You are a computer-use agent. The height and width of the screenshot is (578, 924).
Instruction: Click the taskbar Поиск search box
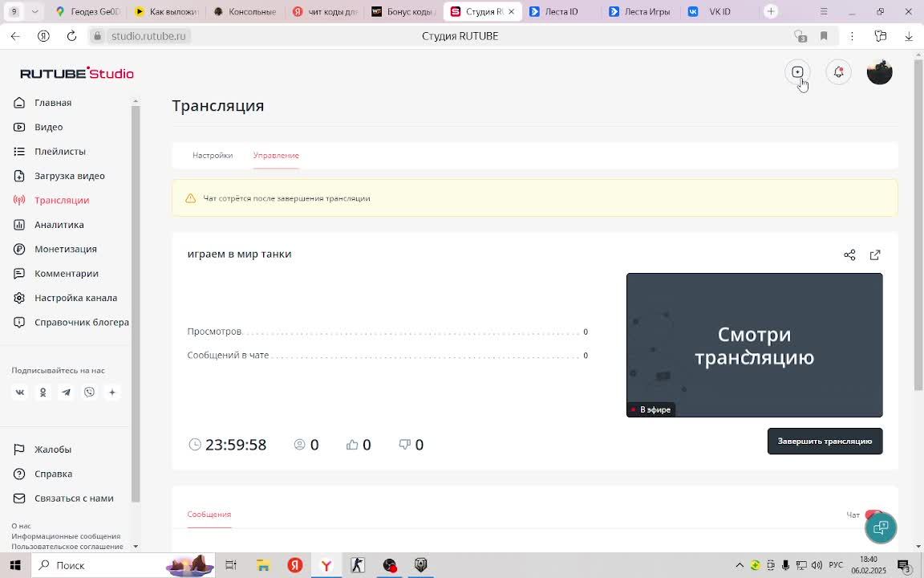point(123,565)
